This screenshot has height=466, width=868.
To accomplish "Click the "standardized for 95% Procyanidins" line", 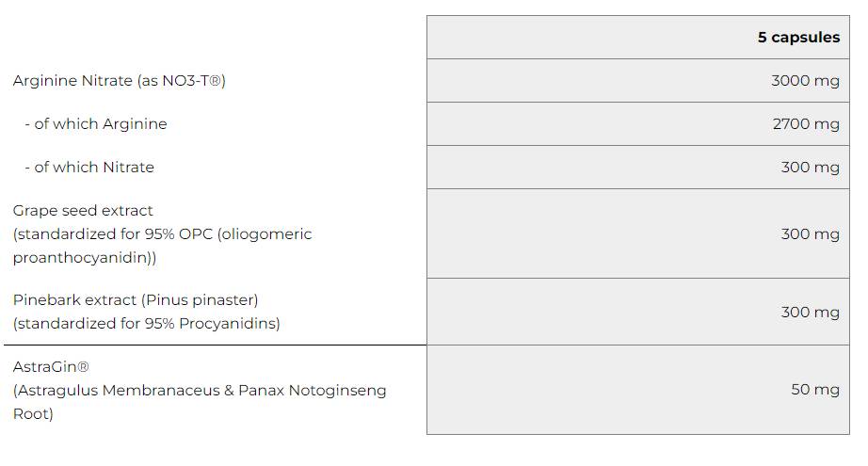I will click(146, 324).
